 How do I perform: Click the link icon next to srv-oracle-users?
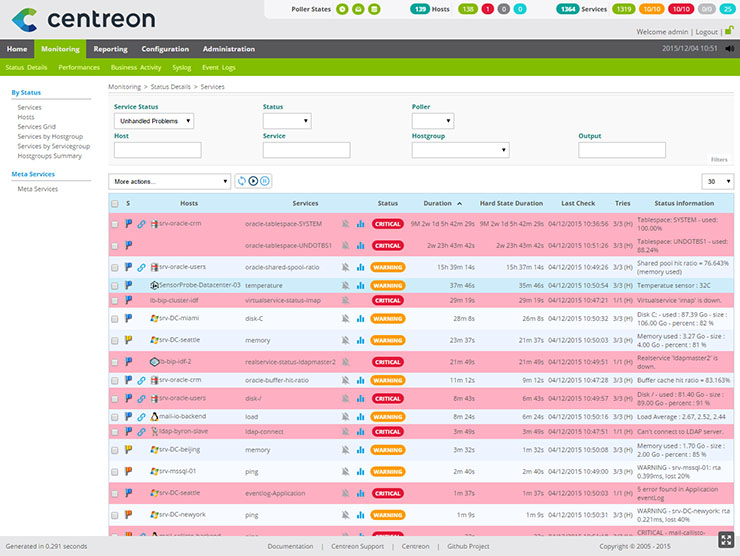pos(141,267)
